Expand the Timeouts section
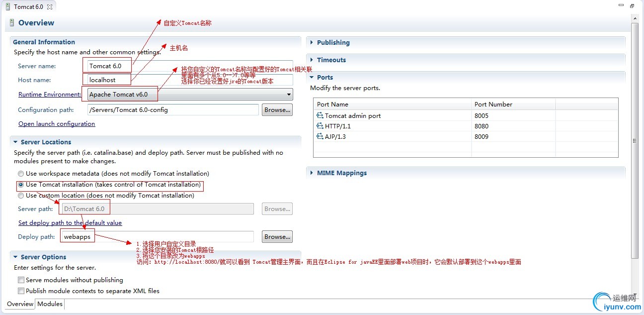 click(x=312, y=60)
